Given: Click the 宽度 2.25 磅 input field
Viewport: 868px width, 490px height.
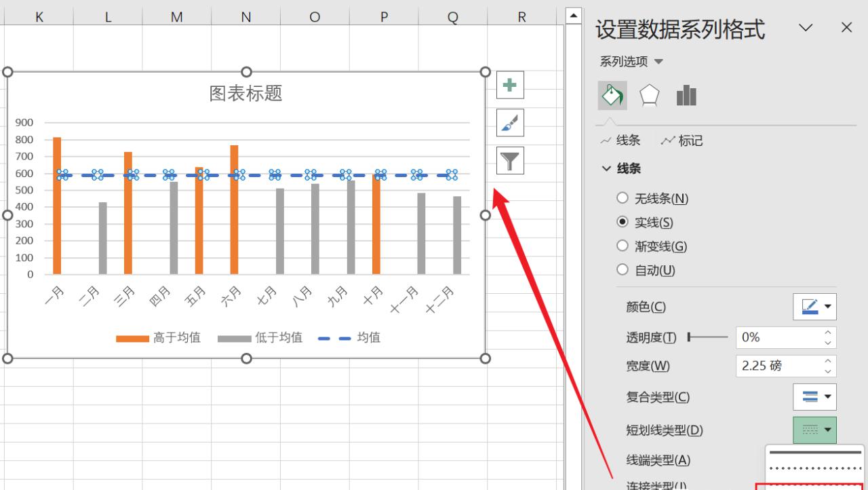Looking at the screenshot, I should pos(777,366).
